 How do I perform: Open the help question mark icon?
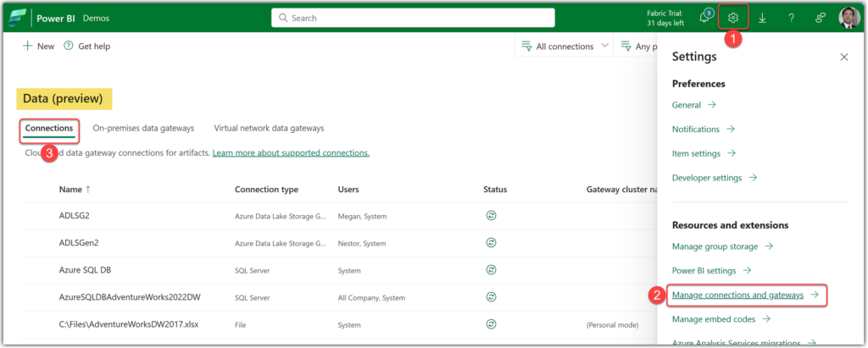click(x=791, y=18)
